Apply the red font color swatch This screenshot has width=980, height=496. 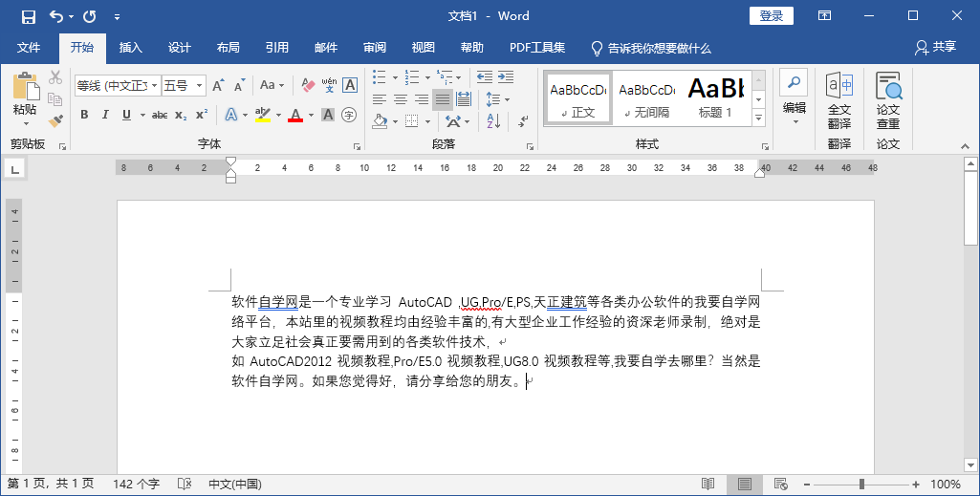click(295, 115)
